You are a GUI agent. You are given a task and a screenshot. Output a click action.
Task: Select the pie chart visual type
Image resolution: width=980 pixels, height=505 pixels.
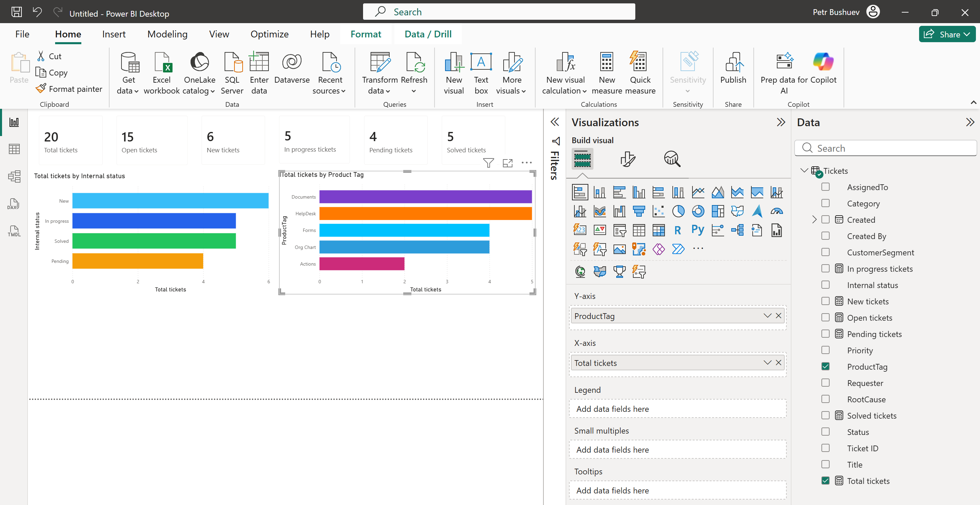point(678,211)
